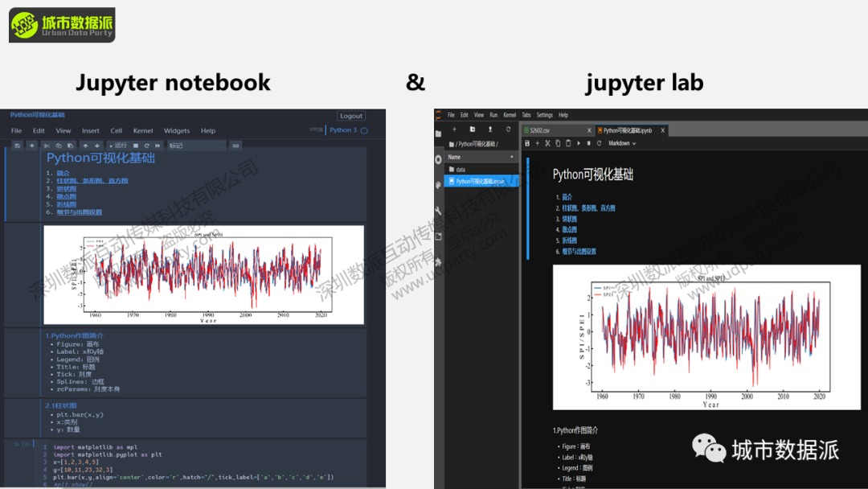
Task: Close the 52602.csv tab
Action: pos(589,130)
